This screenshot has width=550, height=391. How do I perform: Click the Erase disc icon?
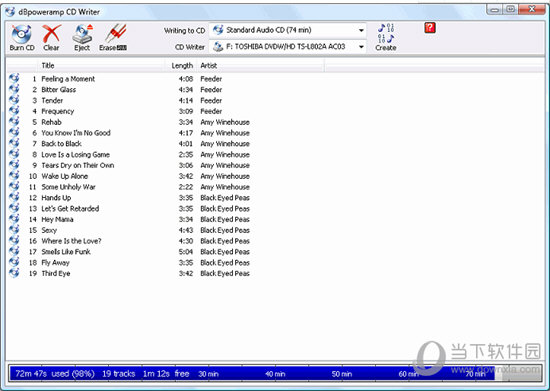tap(113, 38)
